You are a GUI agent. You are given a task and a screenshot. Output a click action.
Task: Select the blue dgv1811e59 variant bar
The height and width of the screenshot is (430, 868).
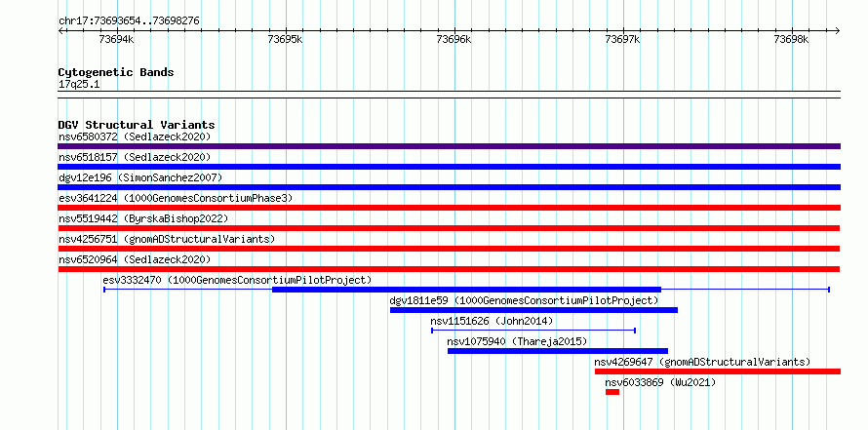(533, 310)
